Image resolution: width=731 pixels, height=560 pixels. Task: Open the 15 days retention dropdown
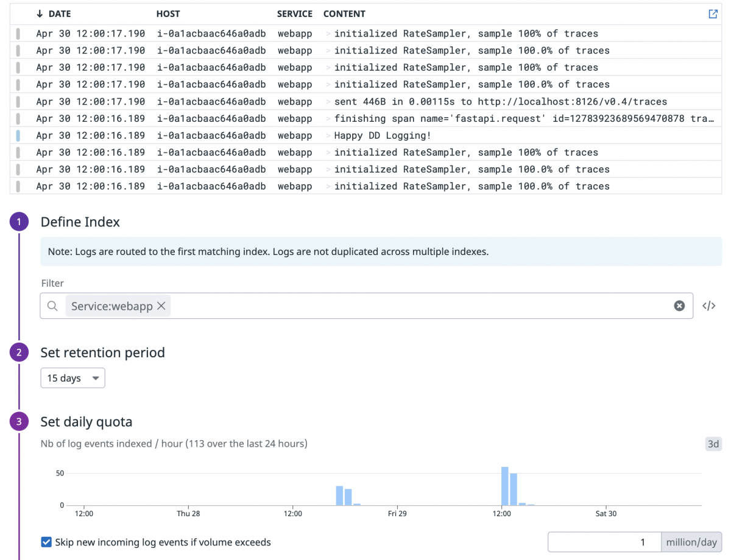[72, 377]
